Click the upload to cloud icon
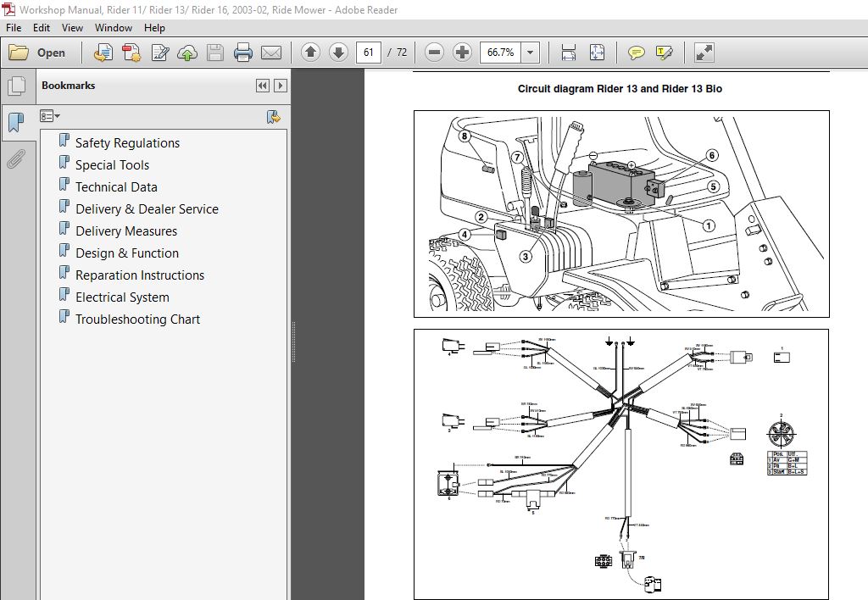868x600 pixels. tap(187, 53)
